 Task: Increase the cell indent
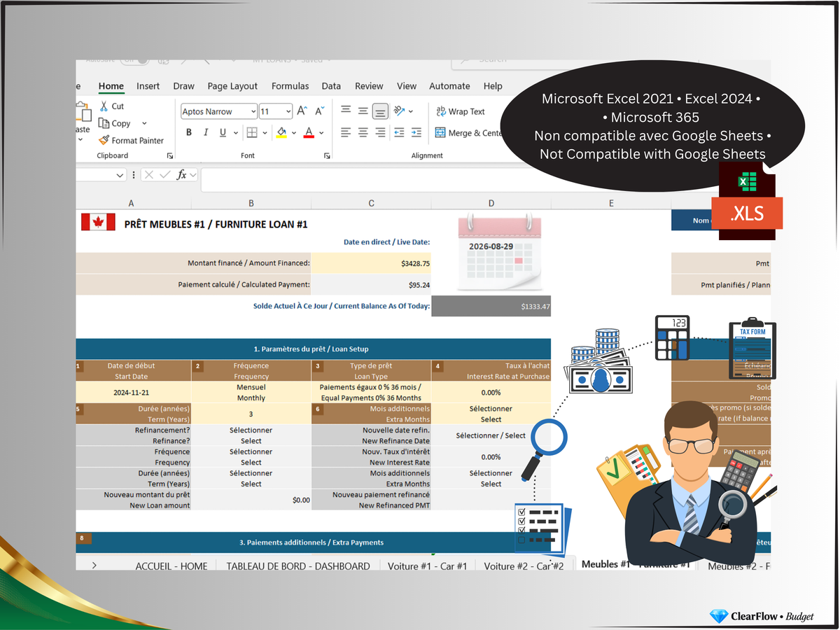pyautogui.click(x=416, y=132)
